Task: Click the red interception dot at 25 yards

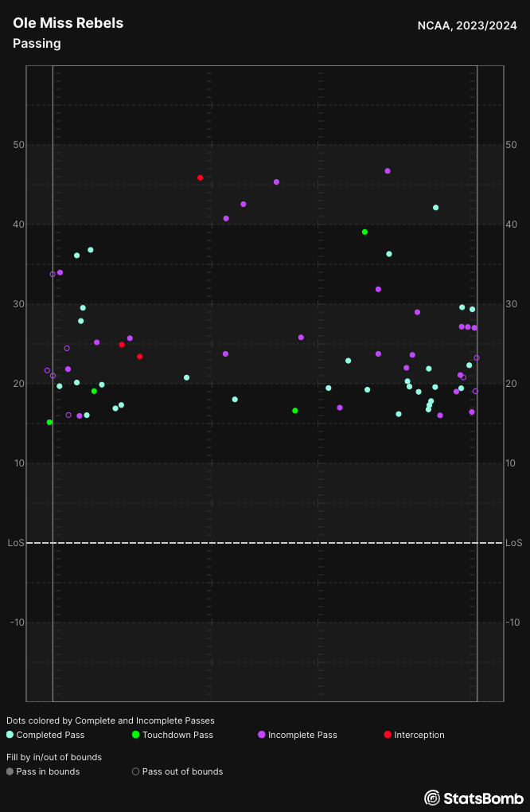Action: point(122,345)
